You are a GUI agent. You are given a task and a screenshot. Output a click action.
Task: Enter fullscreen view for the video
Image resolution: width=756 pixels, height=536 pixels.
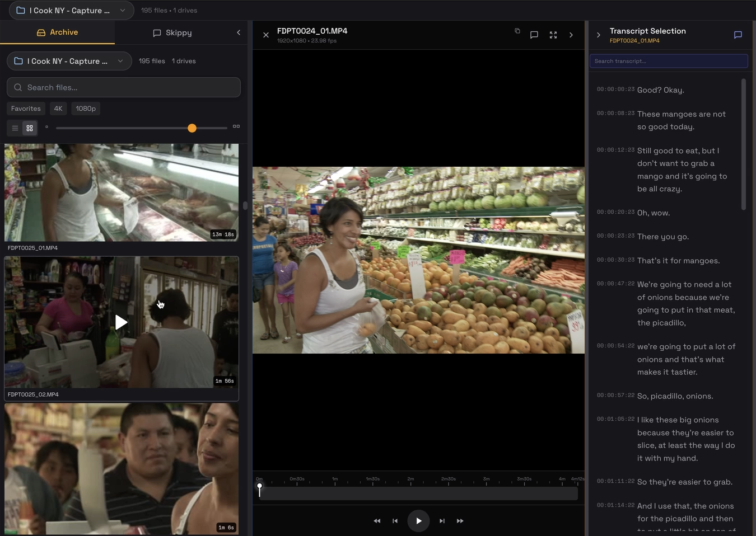pos(553,35)
